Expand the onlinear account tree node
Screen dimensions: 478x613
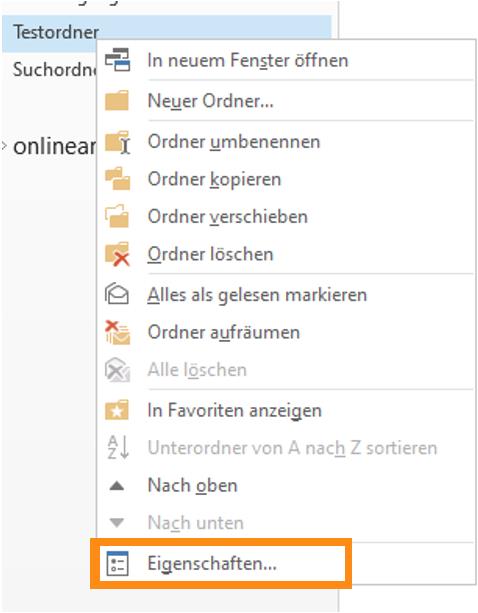pos(4,146)
